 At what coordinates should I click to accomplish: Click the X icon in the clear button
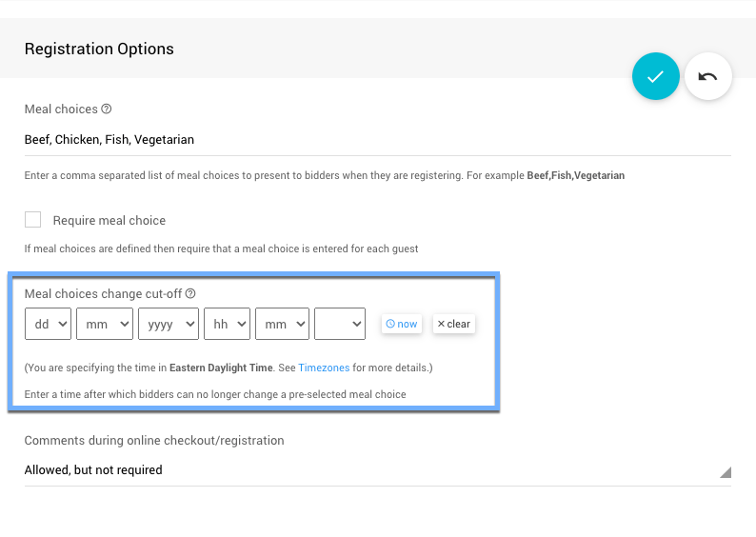[x=441, y=324]
